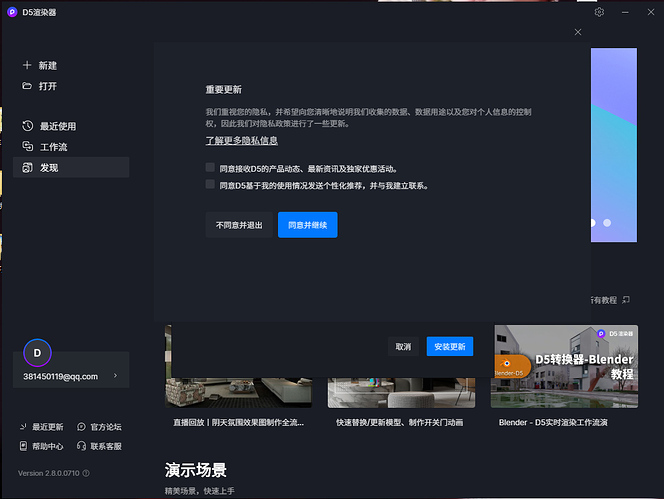Select 新建 in the sidebar
Image resolution: width=664 pixels, height=499 pixels.
click(x=47, y=66)
